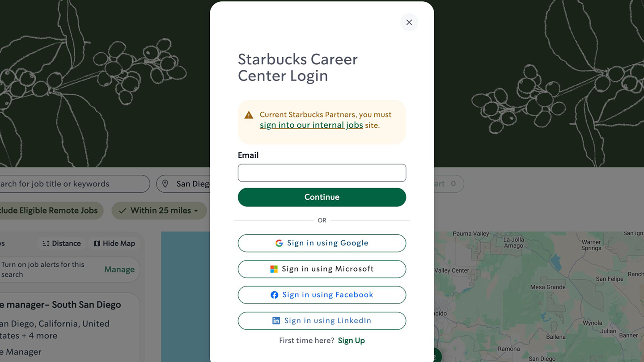Focus the Email input field
The width and height of the screenshot is (644, 362).
coord(322,173)
